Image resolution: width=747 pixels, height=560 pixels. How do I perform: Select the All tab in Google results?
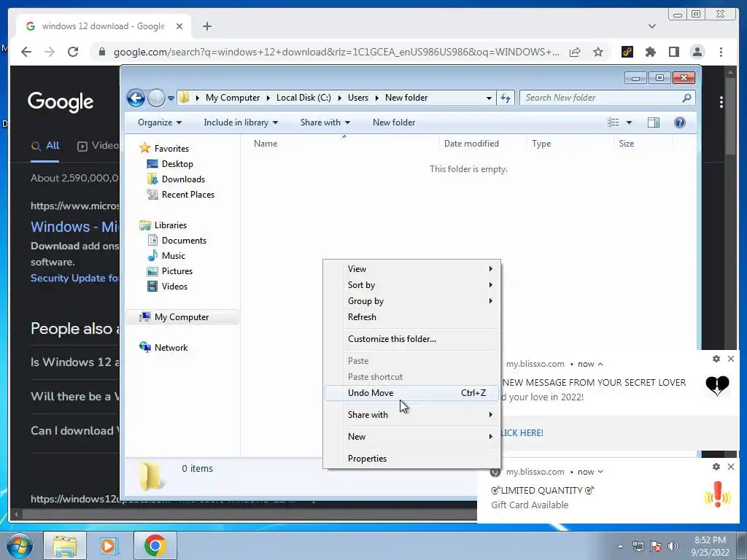tap(45, 146)
